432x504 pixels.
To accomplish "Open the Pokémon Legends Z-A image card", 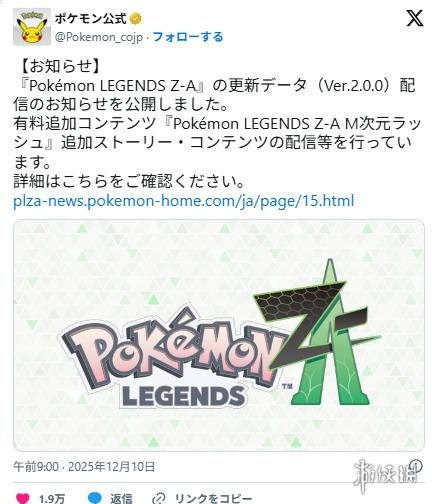I will pos(219,335).
